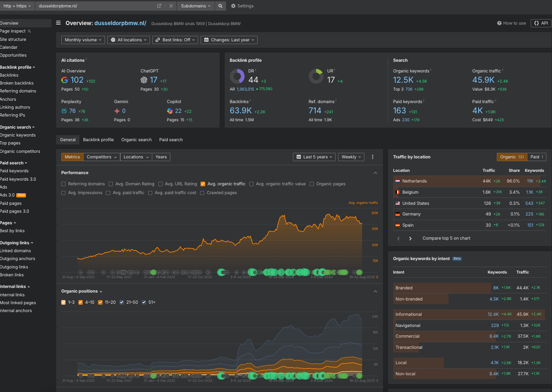
Task: Uncheck Avg. organic traffic checkbox
Action: tap(203, 184)
